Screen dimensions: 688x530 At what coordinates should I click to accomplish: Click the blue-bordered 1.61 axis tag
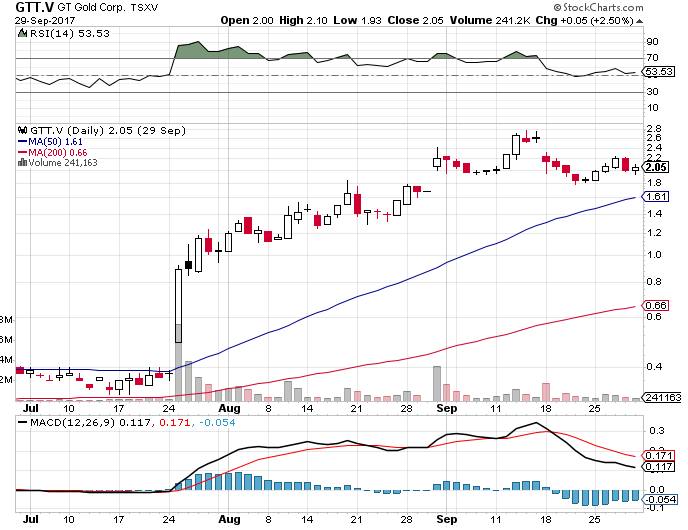(656, 197)
